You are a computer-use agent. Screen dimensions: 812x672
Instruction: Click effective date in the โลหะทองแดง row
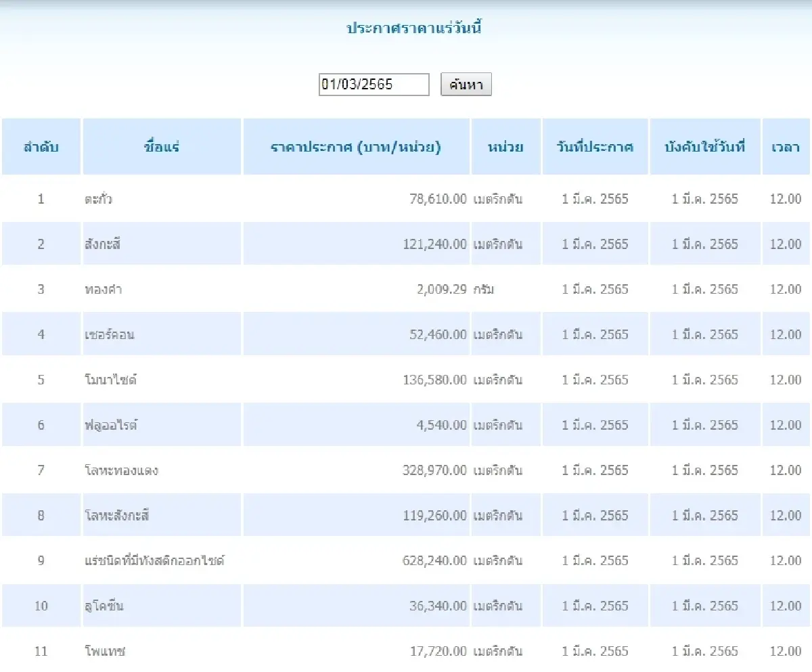coord(705,470)
